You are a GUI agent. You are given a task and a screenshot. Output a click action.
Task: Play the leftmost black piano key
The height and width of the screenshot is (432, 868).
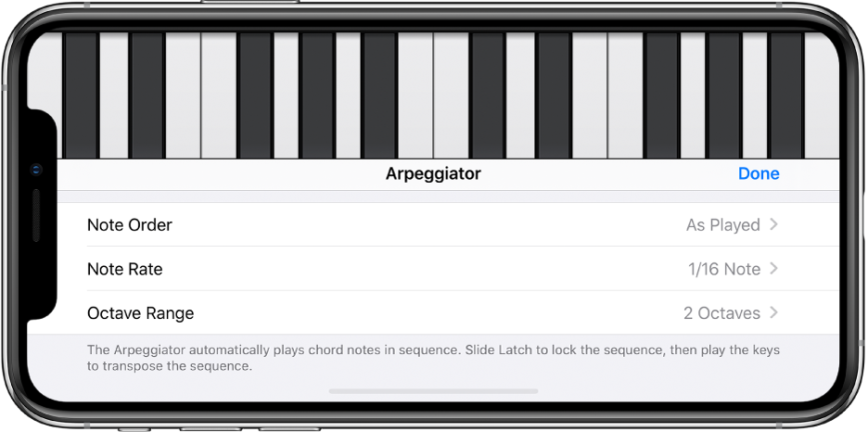[81, 93]
